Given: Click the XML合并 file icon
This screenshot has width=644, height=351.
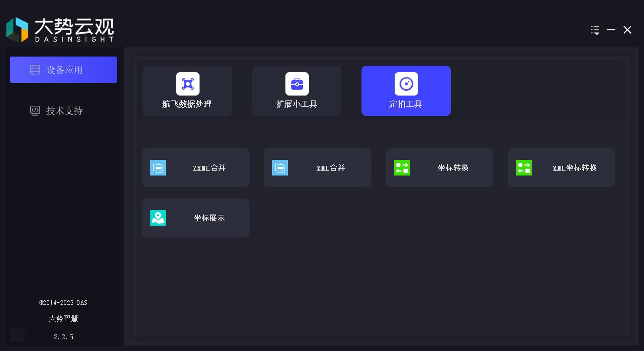Looking at the screenshot, I should 280,168.
